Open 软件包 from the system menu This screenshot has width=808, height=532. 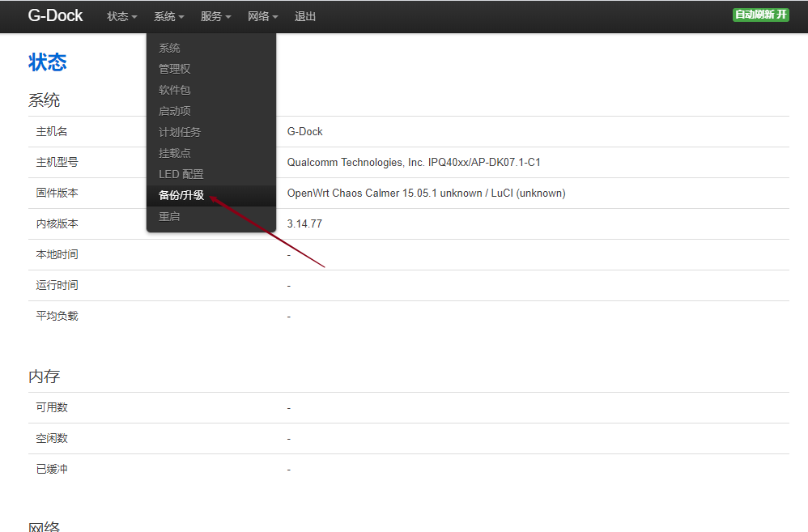pos(211,90)
